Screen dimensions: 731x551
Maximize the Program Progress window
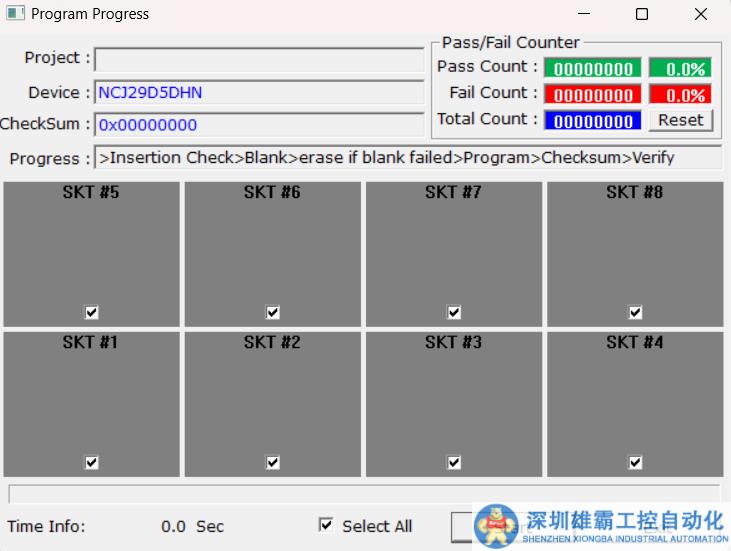pos(642,14)
